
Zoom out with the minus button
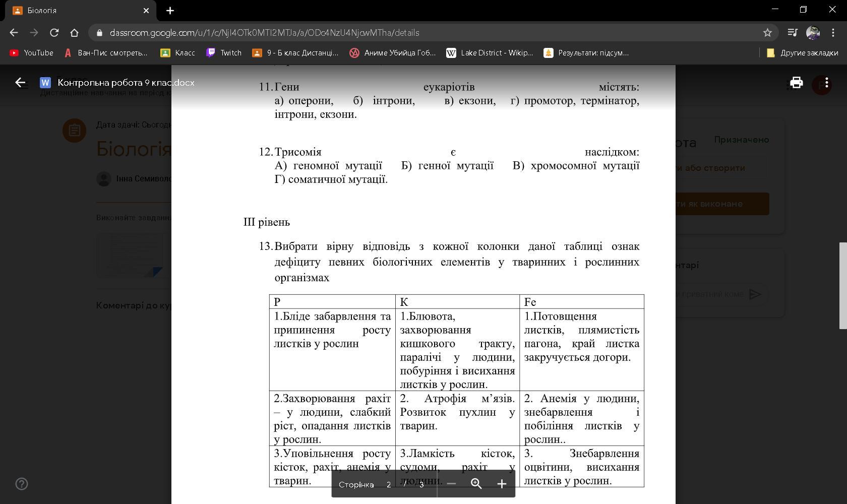[451, 484]
